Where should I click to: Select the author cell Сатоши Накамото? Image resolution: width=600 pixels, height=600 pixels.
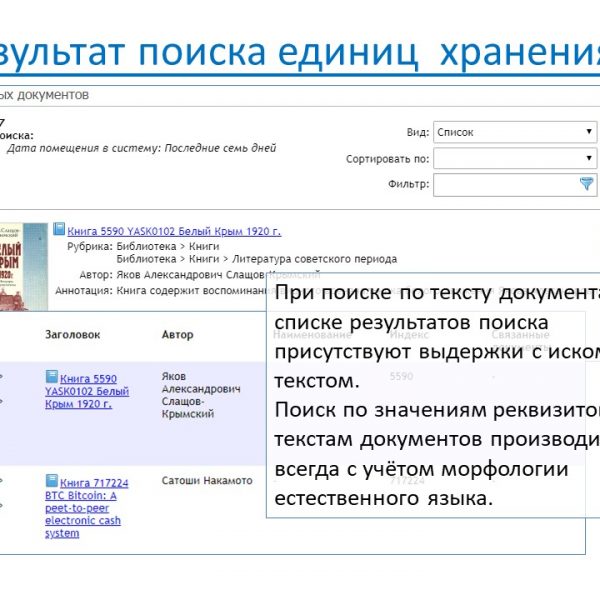click(207, 481)
